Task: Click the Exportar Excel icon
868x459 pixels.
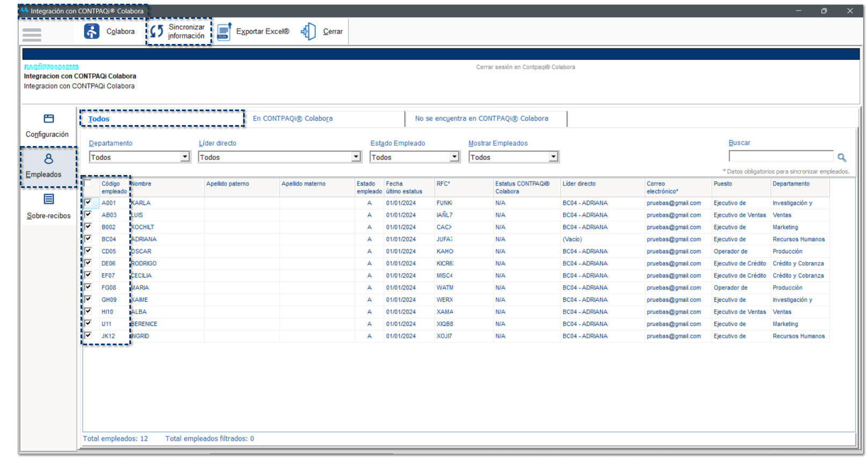Action: (x=224, y=32)
